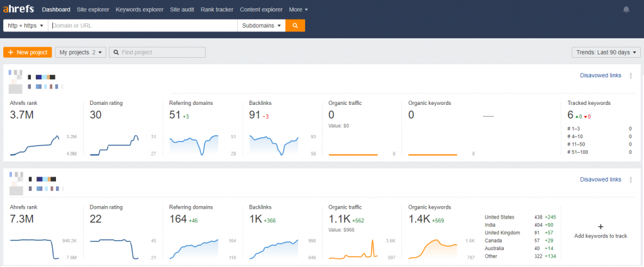
Task: Open Content explorer
Action: point(261,9)
